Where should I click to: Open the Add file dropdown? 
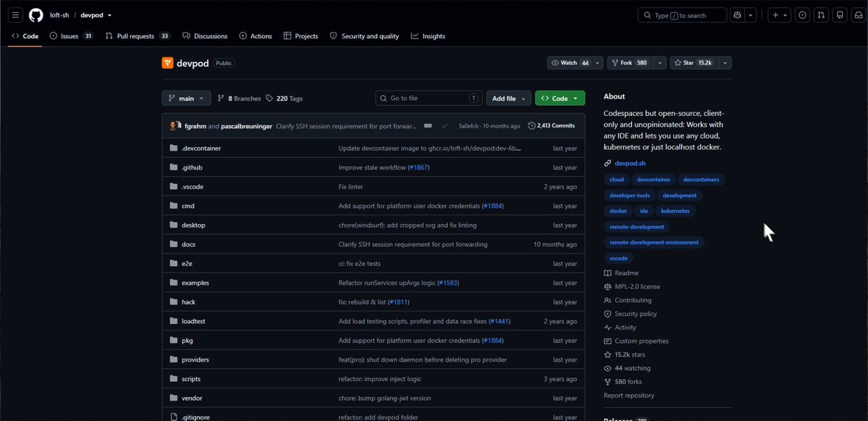509,98
